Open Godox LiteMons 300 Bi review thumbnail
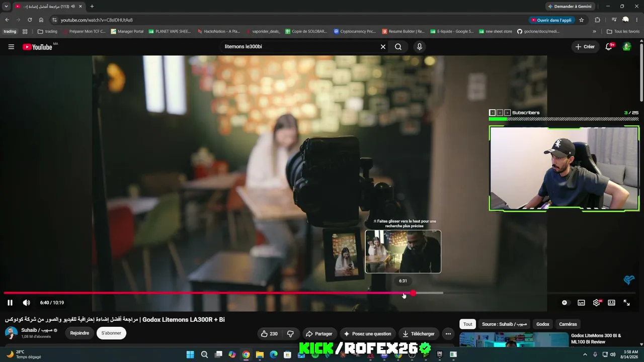The image size is (644, 362). point(513,339)
